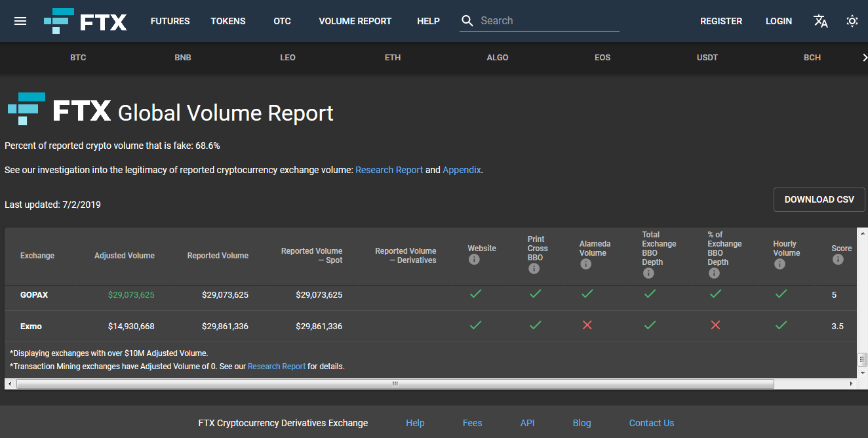Click the DOWNLOAD CSV button

coord(819,199)
